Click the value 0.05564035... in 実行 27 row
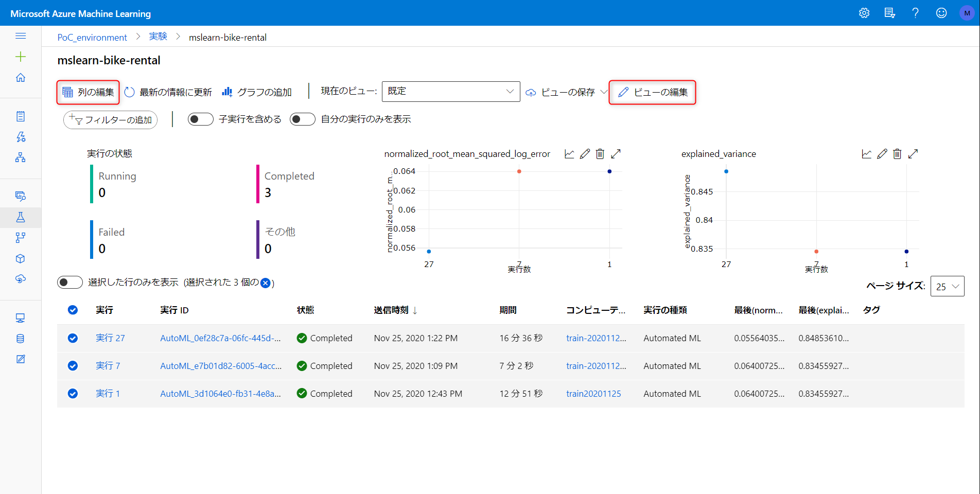 (759, 338)
